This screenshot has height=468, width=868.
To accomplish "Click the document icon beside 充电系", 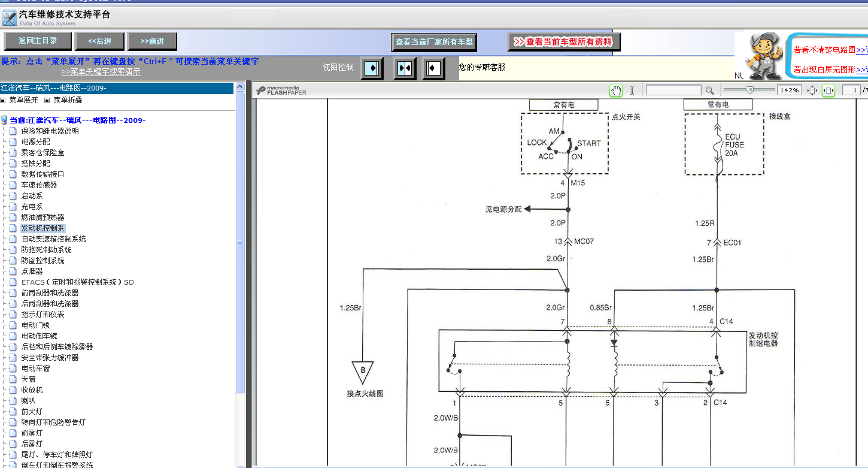I will pos(13,207).
